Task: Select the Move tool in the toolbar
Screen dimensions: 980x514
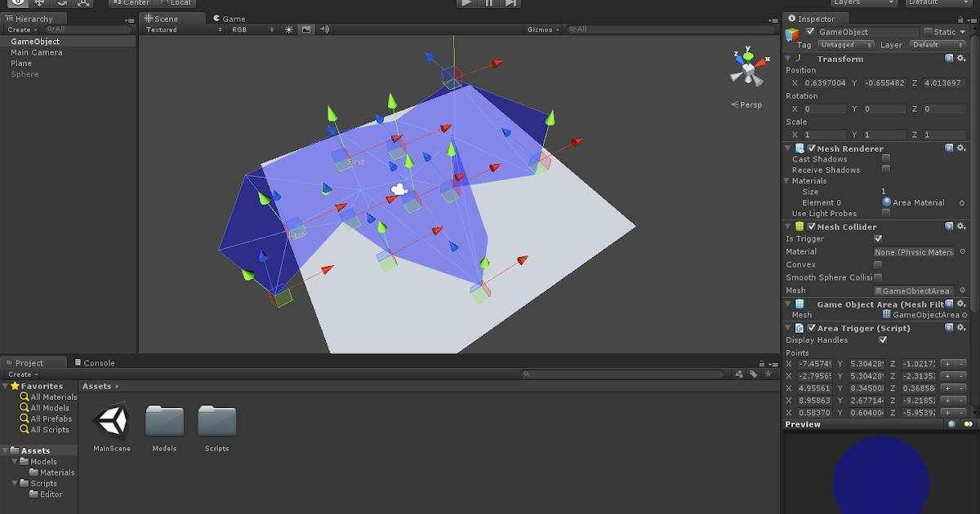Action: click(38, 4)
